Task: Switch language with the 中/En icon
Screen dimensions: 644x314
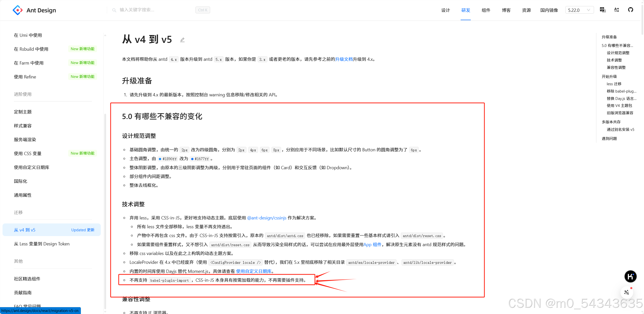Action: 603,10
